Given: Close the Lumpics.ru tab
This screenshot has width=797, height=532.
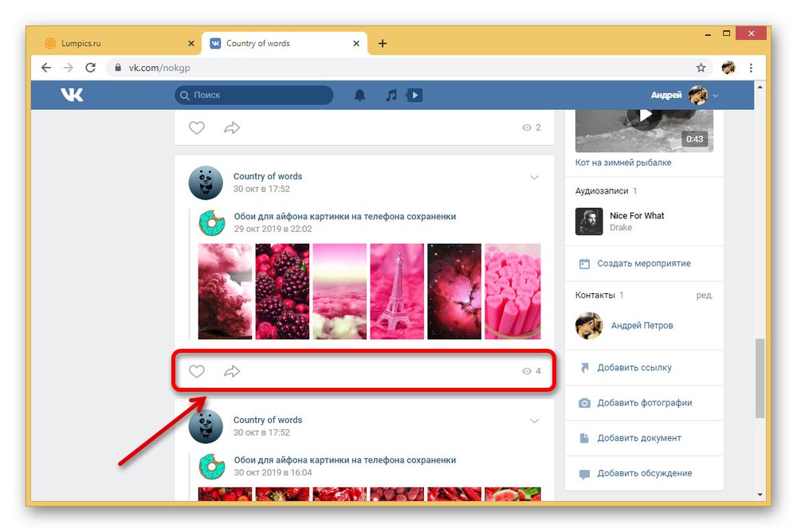Looking at the screenshot, I should 191,44.
